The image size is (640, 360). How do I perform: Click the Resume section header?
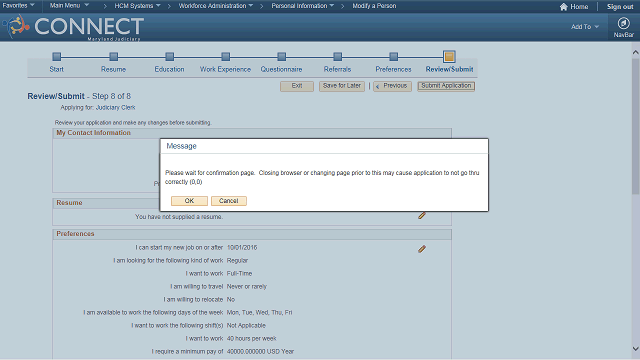click(x=69, y=203)
